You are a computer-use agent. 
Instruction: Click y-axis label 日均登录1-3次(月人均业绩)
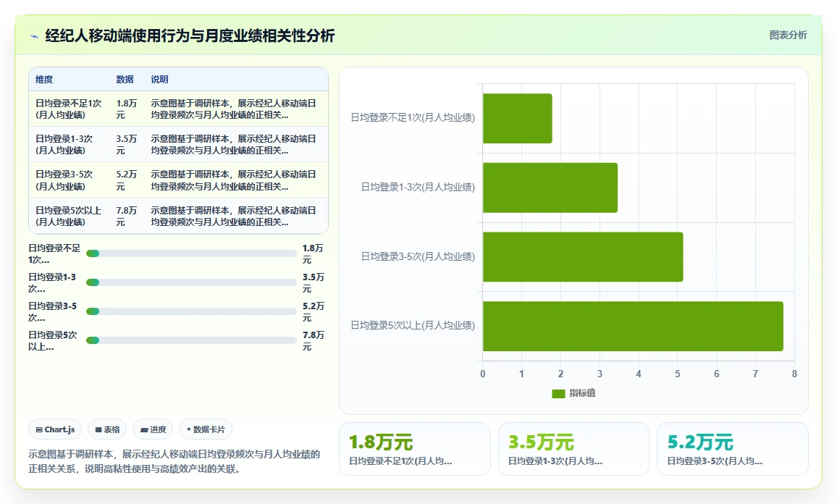coord(418,188)
